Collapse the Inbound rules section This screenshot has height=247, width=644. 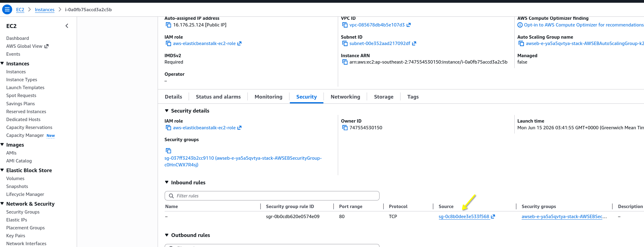tap(166, 182)
